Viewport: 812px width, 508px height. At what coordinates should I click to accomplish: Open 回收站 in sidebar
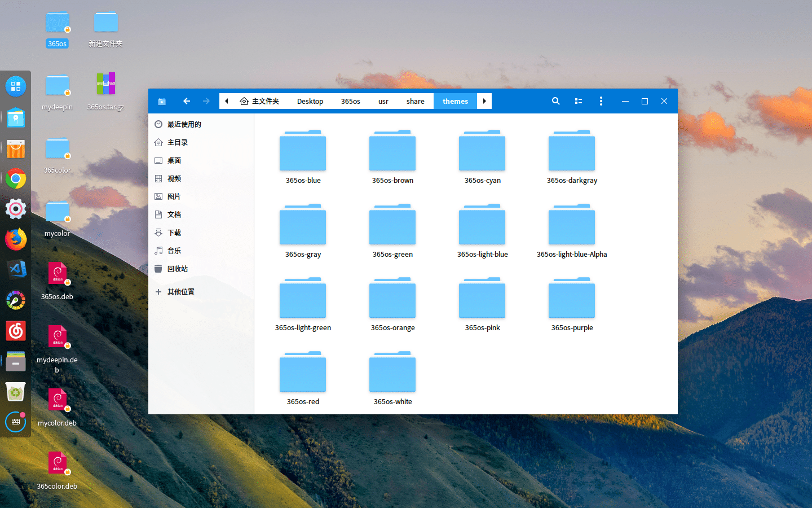tap(201, 269)
